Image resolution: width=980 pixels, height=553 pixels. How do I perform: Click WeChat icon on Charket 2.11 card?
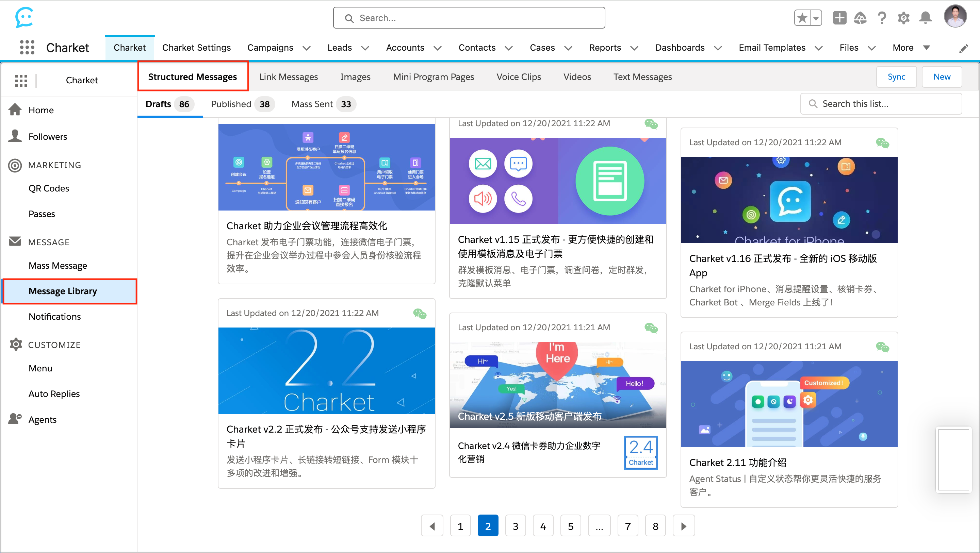click(x=882, y=347)
